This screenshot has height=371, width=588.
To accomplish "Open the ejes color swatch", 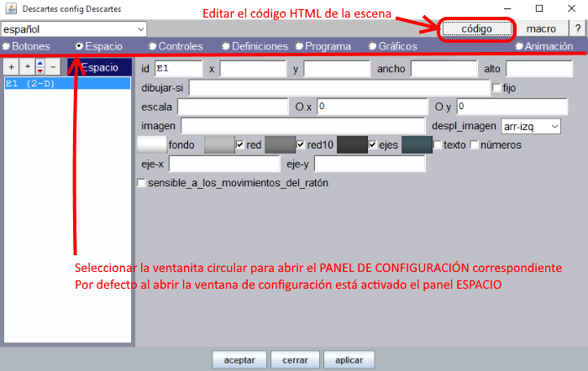I will click(352, 144).
